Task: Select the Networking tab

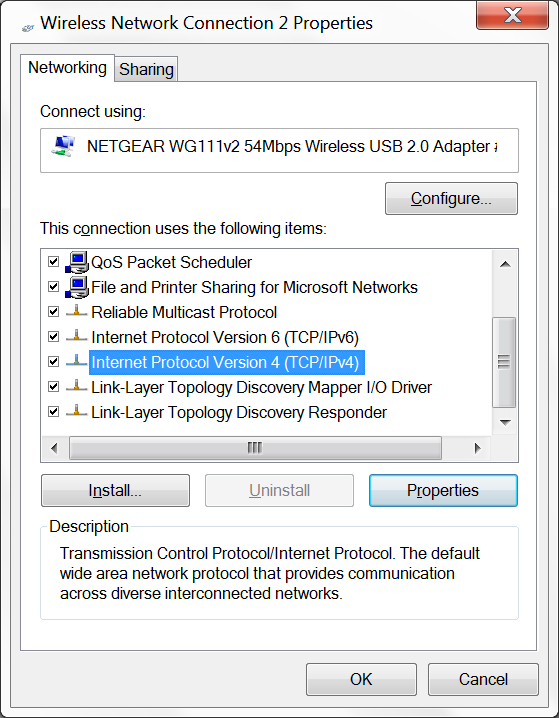Action: pyautogui.click(x=67, y=67)
